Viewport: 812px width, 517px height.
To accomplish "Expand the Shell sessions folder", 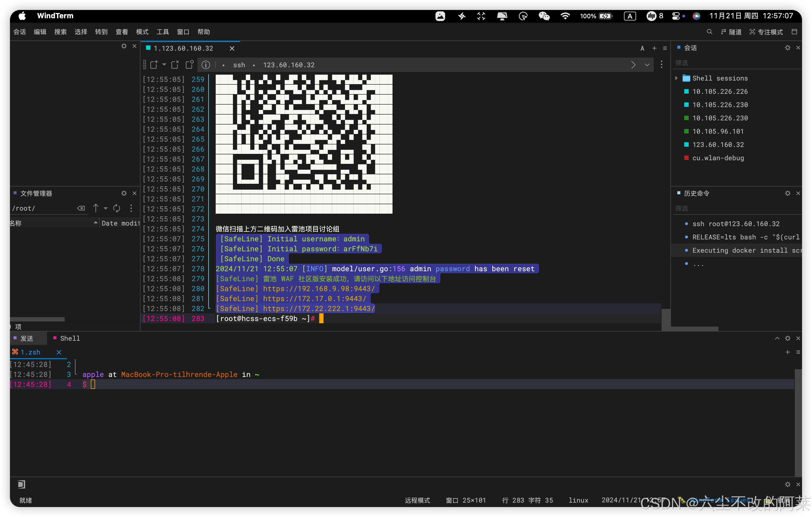I will click(x=676, y=78).
